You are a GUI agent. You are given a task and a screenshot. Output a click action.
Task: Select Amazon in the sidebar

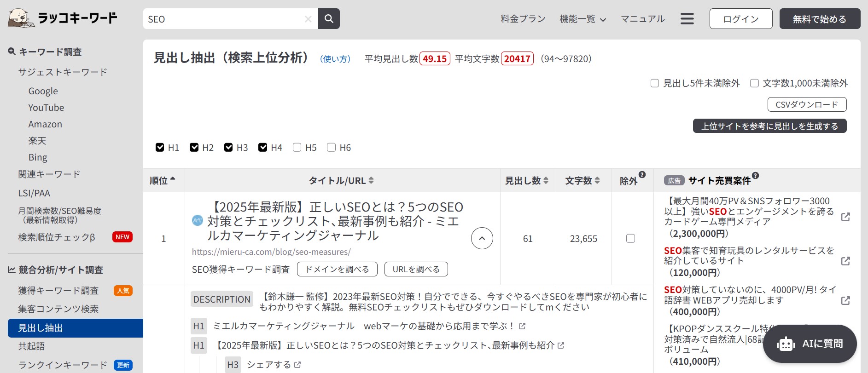(x=45, y=124)
